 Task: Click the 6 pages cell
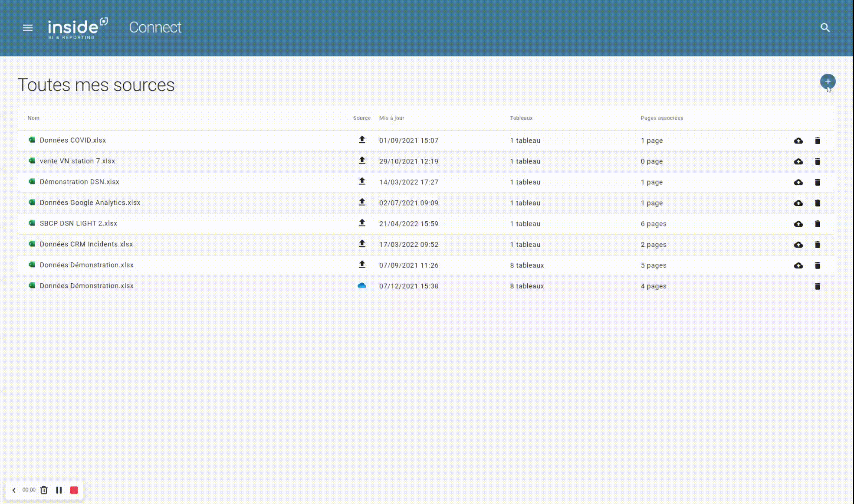coord(654,224)
